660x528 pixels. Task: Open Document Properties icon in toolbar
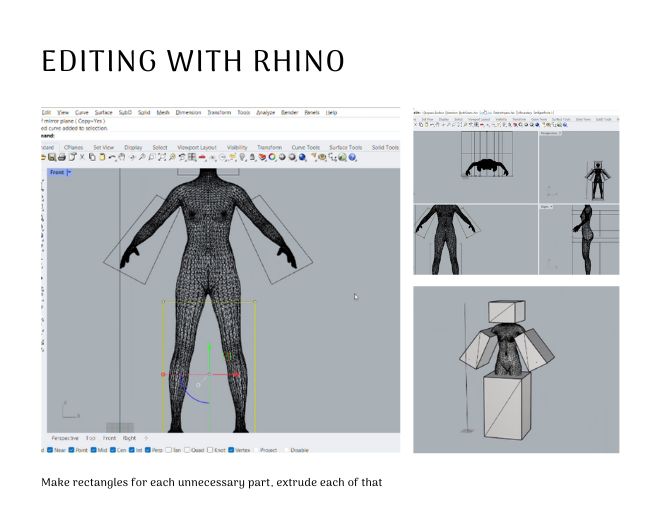[x=73, y=157]
